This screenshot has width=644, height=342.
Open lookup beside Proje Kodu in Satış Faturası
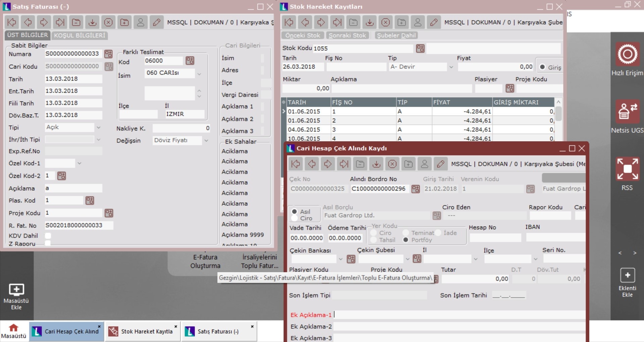click(x=109, y=213)
